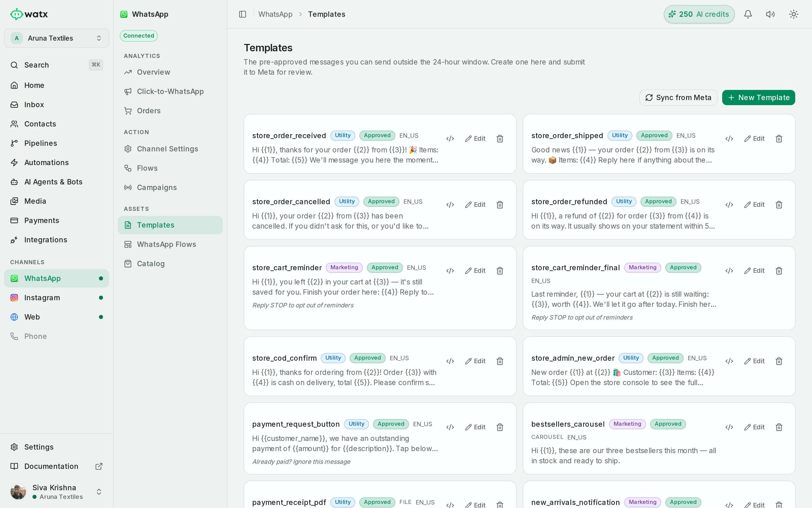
Task: Open the notifications bell
Action: click(748, 14)
